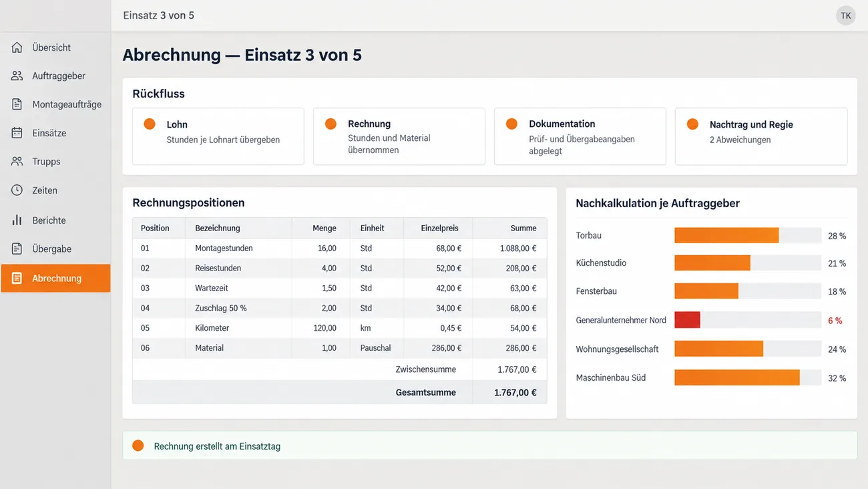Click the 6 % value in red
This screenshot has width=868, height=489.
click(835, 321)
